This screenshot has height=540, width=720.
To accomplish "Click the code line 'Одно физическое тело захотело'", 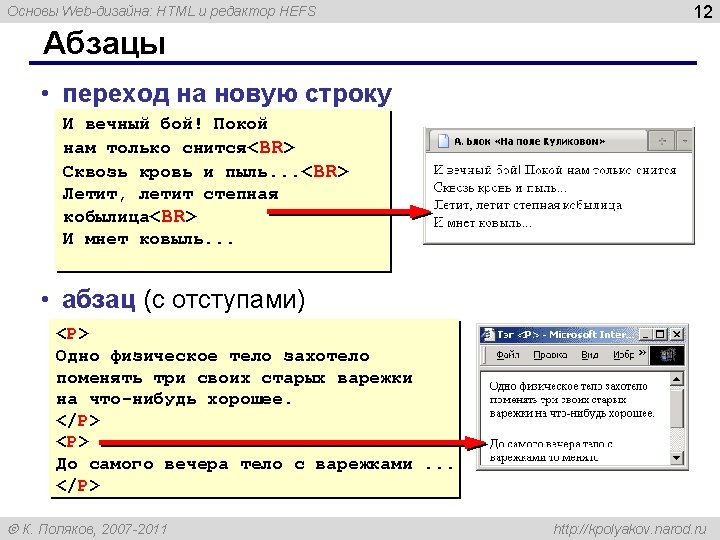I will click(x=213, y=356).
